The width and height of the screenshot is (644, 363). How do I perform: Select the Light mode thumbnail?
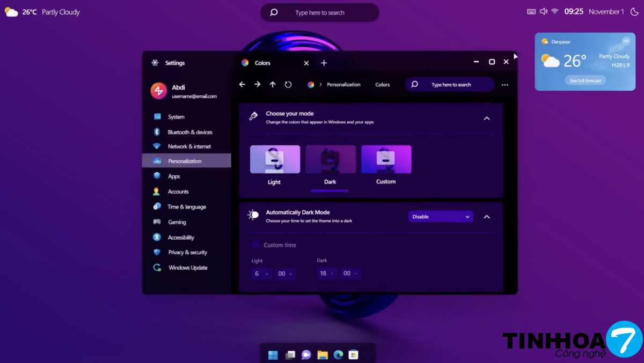click(x=275, y=159)
